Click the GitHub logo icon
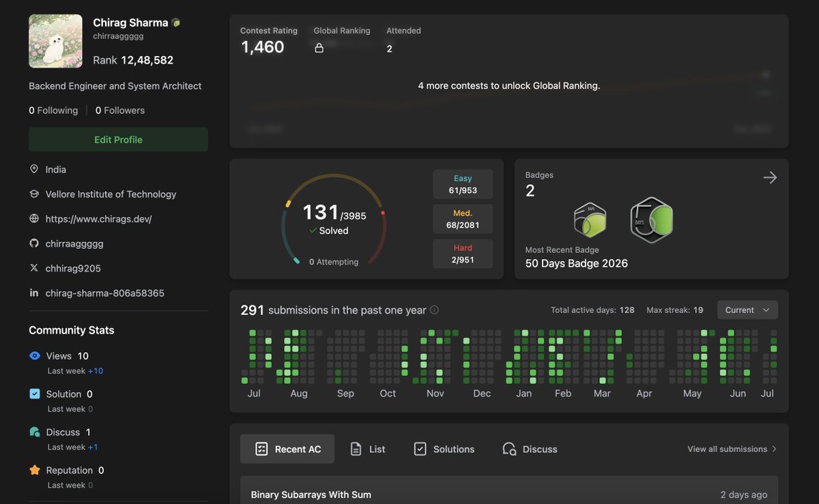This screenshot has height=504, width=819. pos(34,243)
